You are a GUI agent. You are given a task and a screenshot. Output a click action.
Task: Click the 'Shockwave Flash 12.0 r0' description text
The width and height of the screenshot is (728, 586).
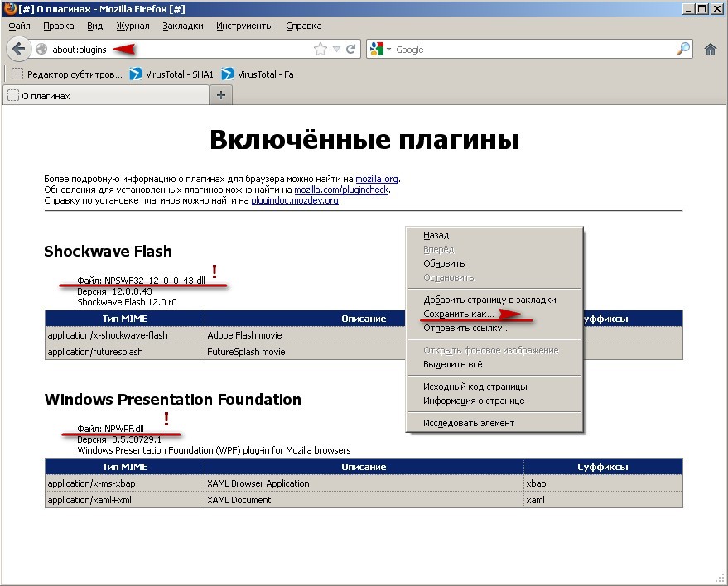[127, 302]
